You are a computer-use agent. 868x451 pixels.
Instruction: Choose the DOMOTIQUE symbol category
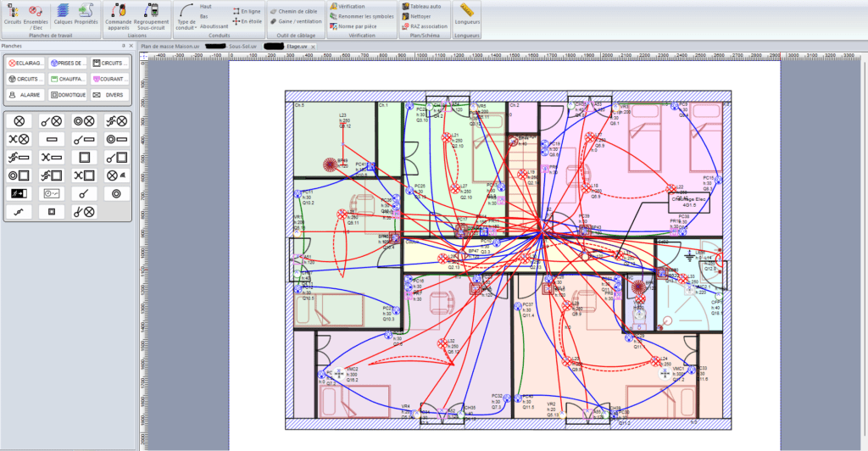point(68,95)
